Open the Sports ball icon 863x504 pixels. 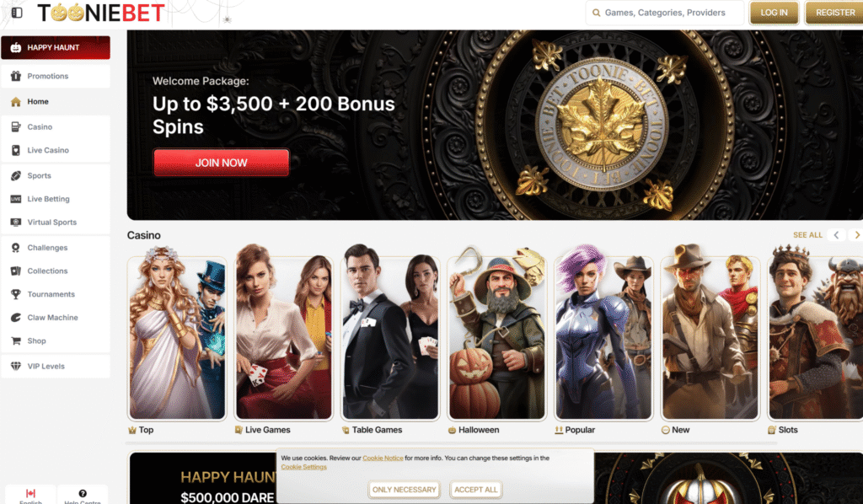(x=16, y=175)
